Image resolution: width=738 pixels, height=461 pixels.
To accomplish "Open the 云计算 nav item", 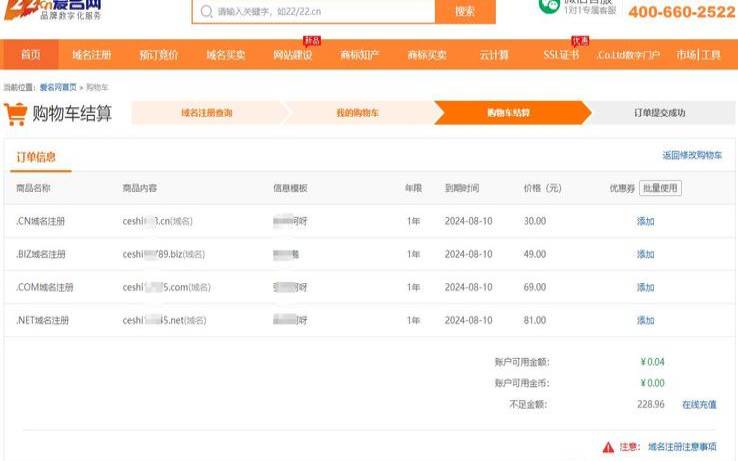I will tap(494, 55).
